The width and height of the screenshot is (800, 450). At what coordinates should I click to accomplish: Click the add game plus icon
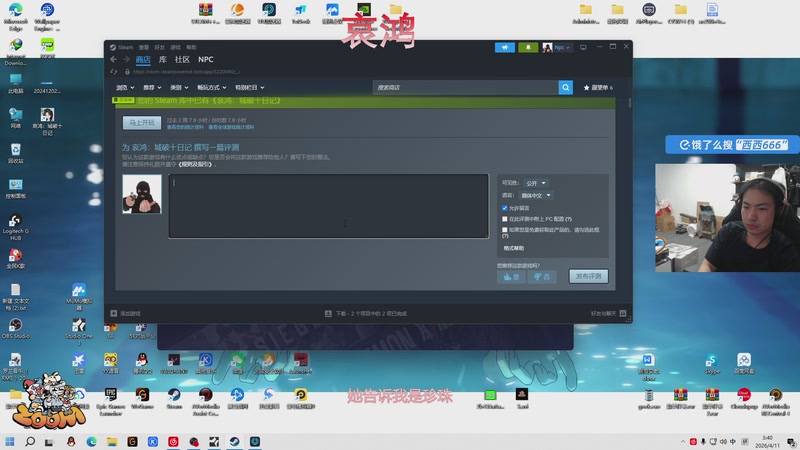[114, 313]
